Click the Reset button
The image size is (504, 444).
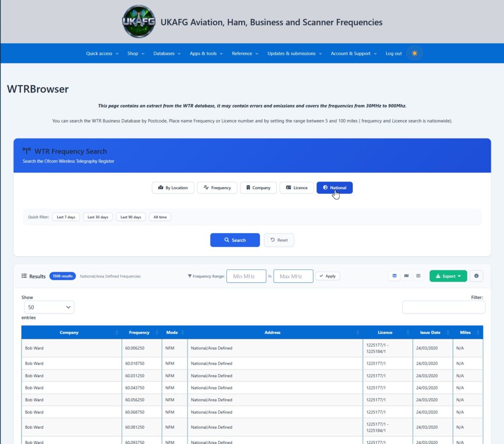point(279,240)
